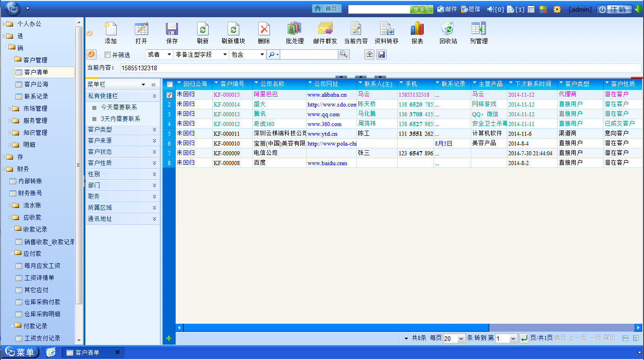This screenshot has width=644, height=360.
Task: Click the 保存 (Save) floppy disk icon
Action: 172,29
